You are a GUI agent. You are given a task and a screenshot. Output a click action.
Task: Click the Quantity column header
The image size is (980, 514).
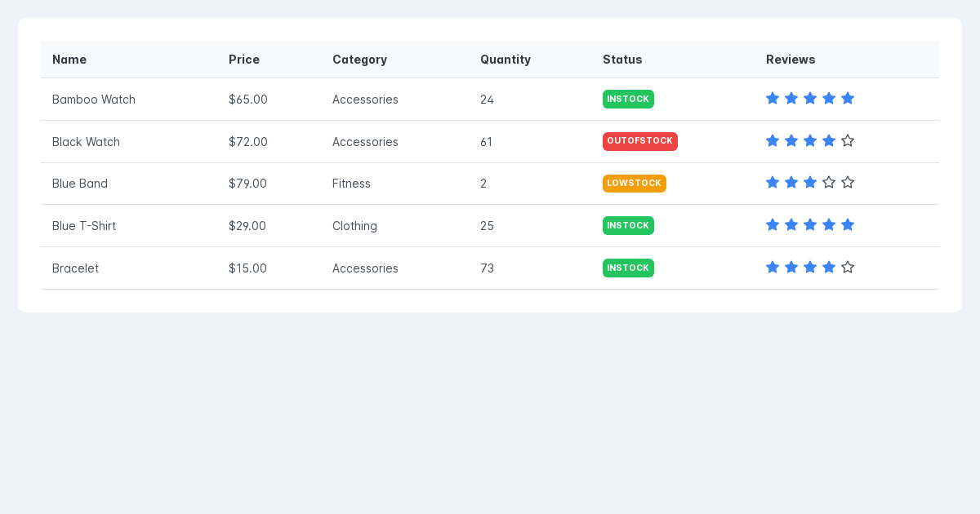(530, 60)
